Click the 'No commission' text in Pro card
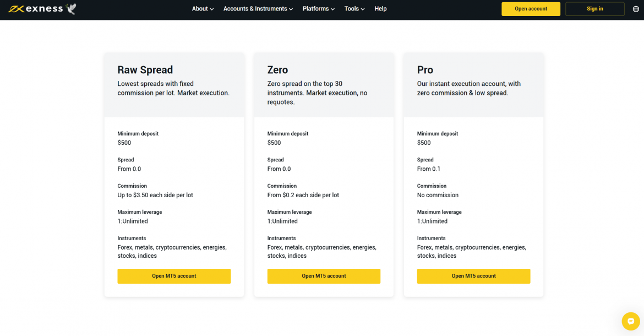Screen dimensions: 644x336 438,195
